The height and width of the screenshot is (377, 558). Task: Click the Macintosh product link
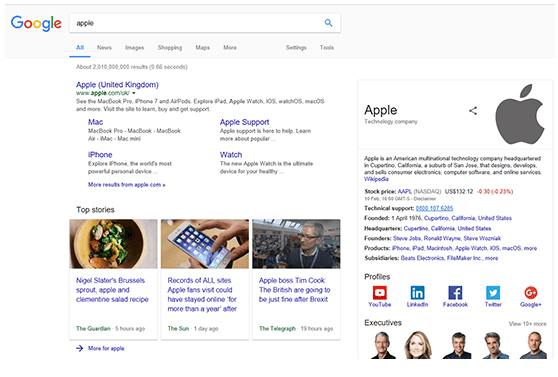click(439, 248)
